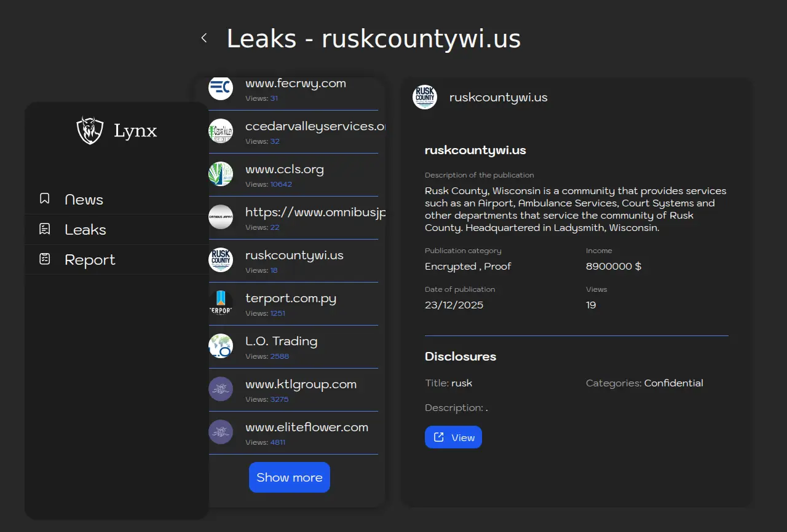Click the View button under Disclosures
This screenshot has width=787, height=532.
tap(453, 437)
